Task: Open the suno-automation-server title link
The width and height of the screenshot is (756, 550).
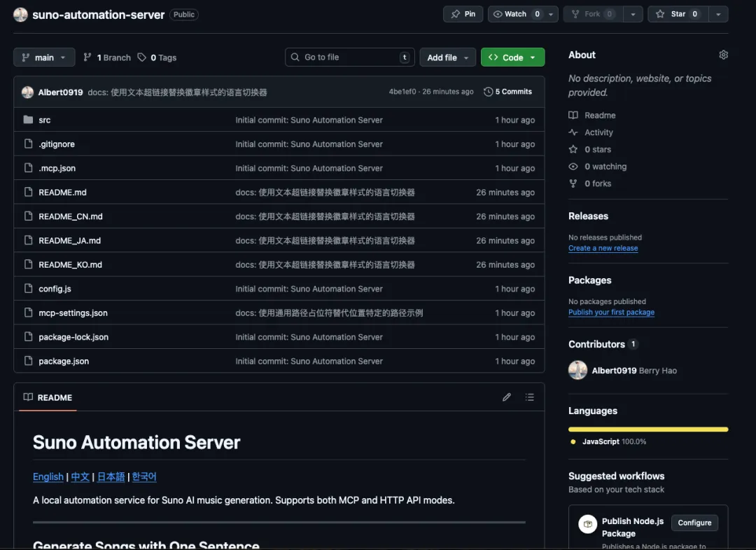Action: pos(99,15)
